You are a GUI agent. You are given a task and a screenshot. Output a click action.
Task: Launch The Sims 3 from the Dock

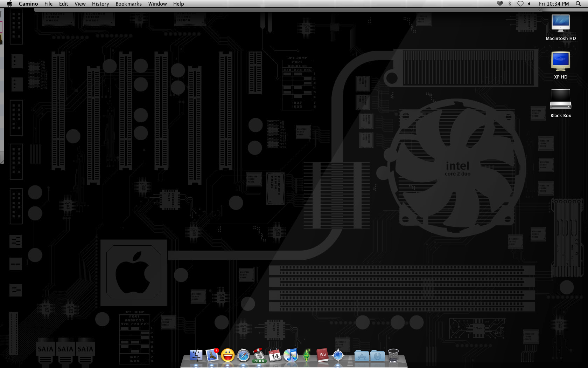click(x=307, y=355)
